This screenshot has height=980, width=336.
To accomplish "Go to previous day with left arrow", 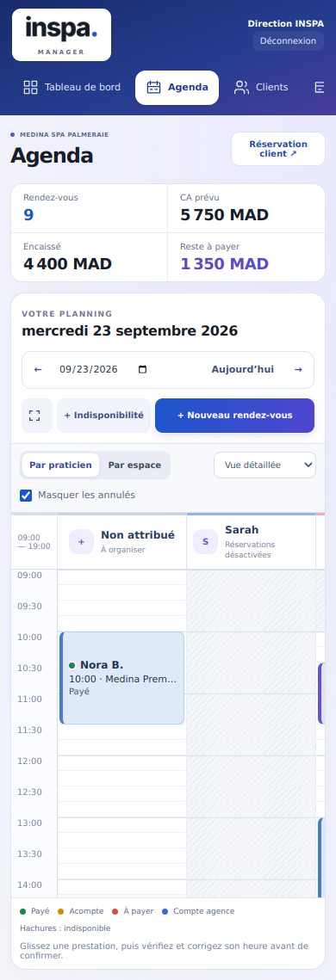I will pos(38,369).
